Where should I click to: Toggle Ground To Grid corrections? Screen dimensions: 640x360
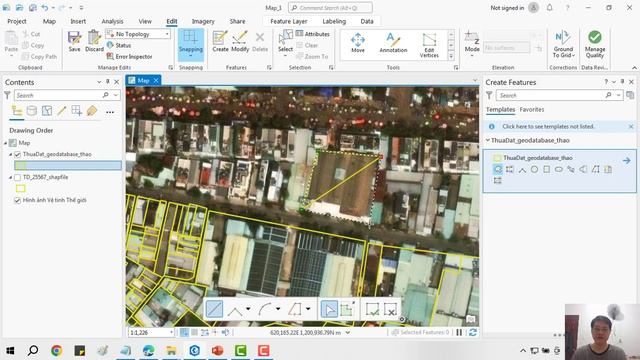(x=563, y=44)
